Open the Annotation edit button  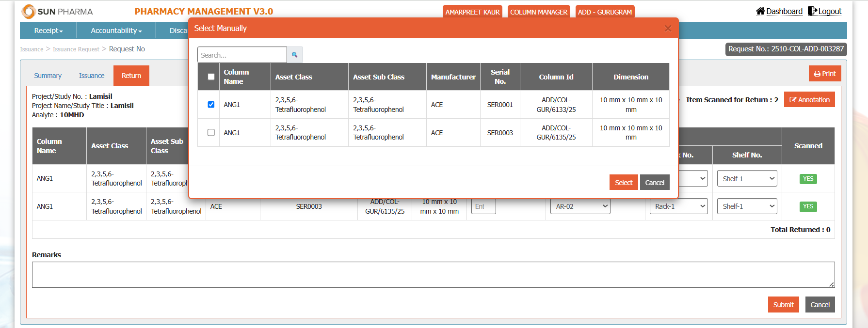pyautogui.click(x=809, y=100)
